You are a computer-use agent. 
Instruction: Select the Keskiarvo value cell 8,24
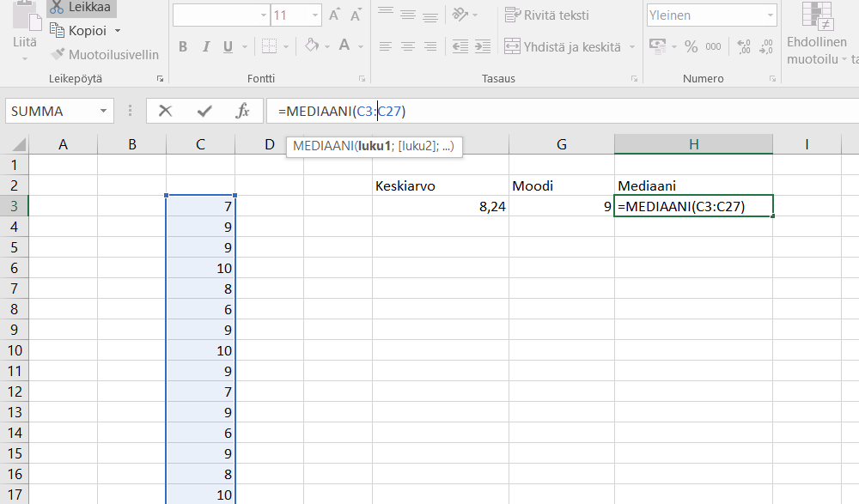click(440, 206)
